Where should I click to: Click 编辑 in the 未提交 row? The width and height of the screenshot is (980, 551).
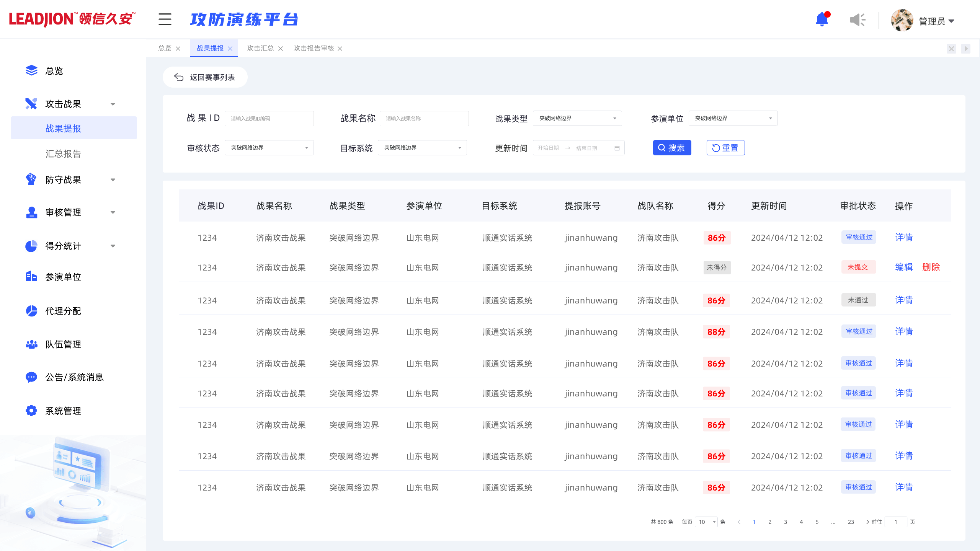tap(904, 267)
